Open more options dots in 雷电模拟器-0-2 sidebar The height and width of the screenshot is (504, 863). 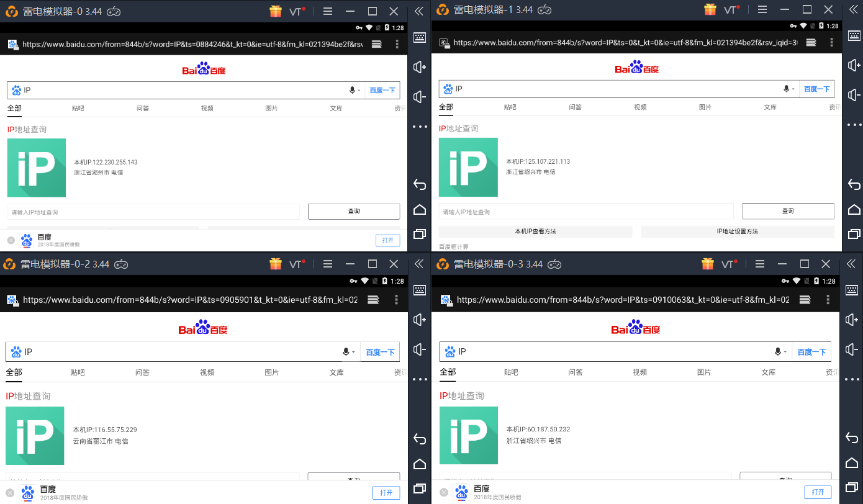[420, 379]
